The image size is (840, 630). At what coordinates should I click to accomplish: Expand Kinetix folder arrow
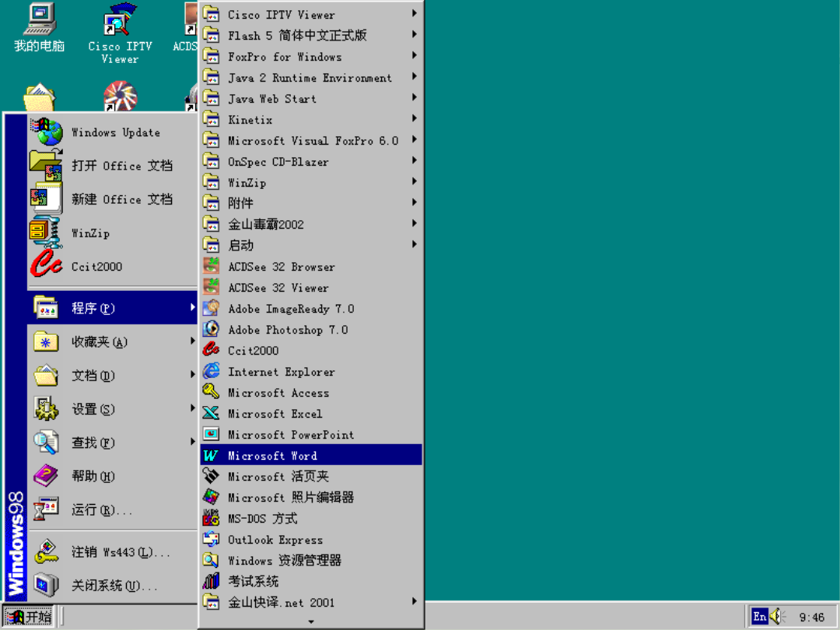[x=414, y=118]
